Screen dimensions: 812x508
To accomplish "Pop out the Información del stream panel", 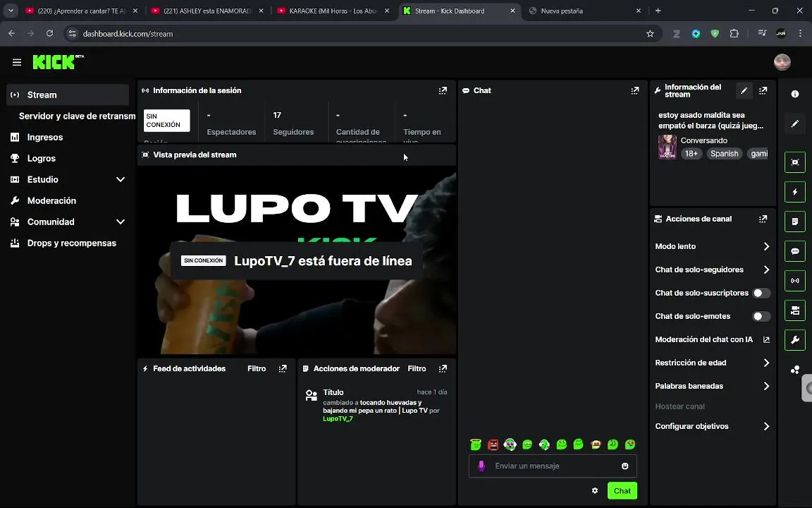I will [763, 91].
